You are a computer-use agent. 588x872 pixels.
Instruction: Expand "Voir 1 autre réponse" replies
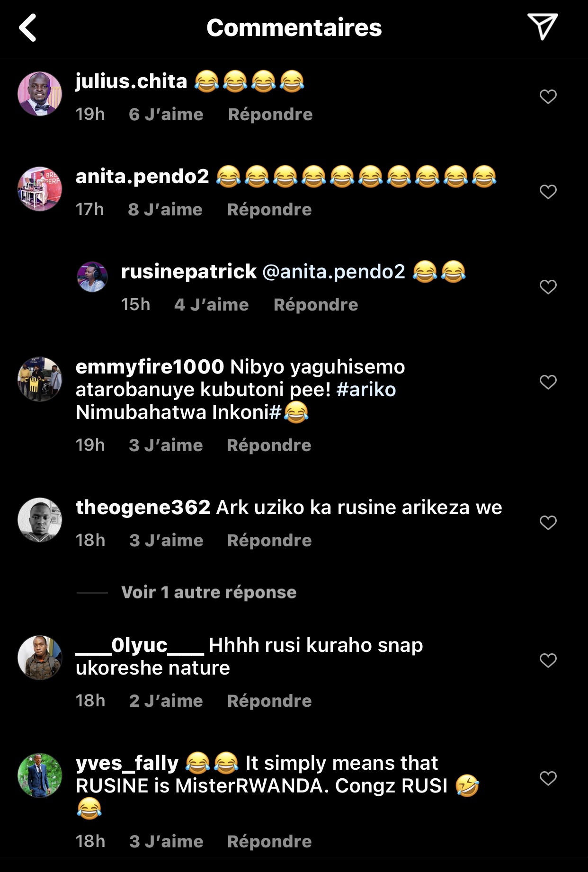point(208,592)
